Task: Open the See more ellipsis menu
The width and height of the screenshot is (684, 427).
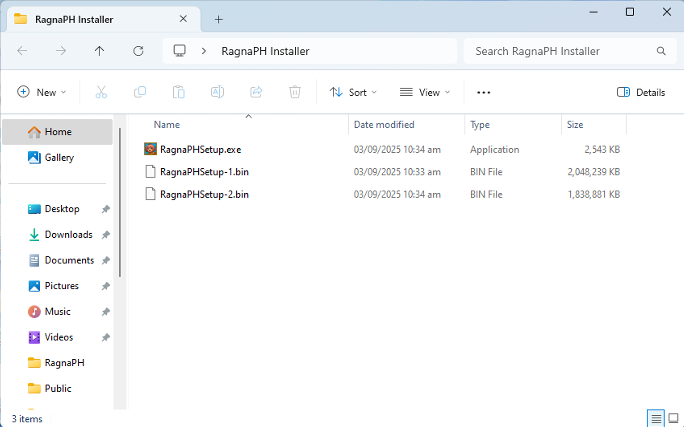Action: point(484,92)
